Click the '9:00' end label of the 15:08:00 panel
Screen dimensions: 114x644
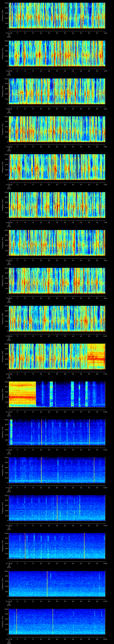coord(105,298)
